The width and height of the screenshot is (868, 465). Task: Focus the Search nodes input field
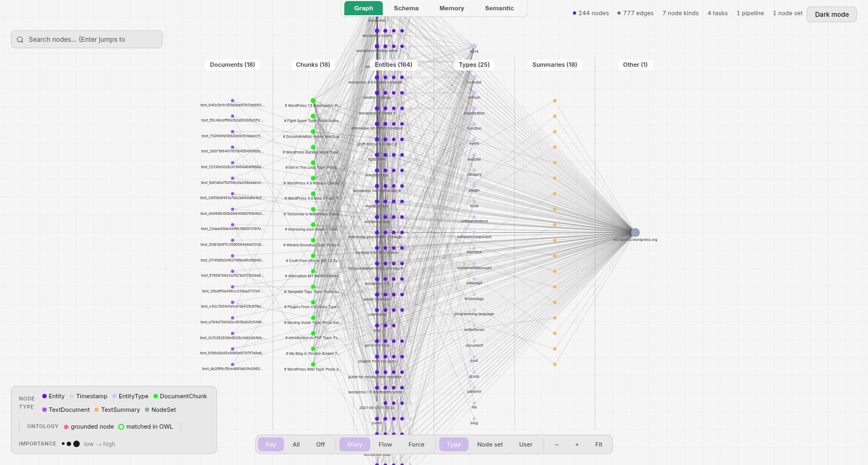[x=87, y=40]
